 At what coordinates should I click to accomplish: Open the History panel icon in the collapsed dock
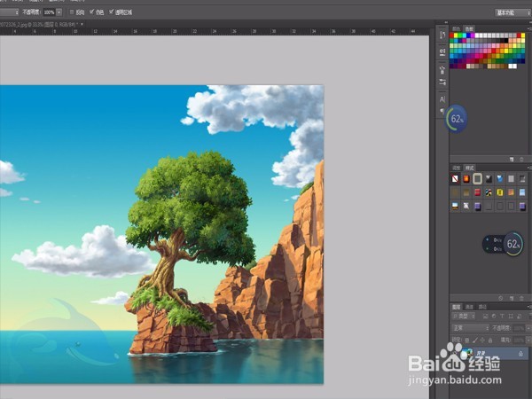(442, 35)
